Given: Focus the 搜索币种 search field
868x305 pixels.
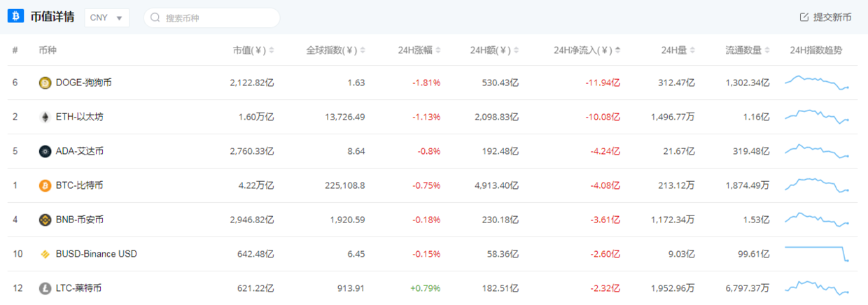Looking at the screenshot, I should (211, 17).
